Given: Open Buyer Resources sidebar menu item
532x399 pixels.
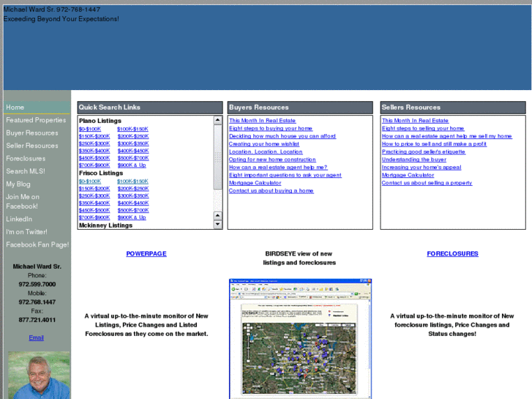Looking at the screenshot, I should coord(32,133).
